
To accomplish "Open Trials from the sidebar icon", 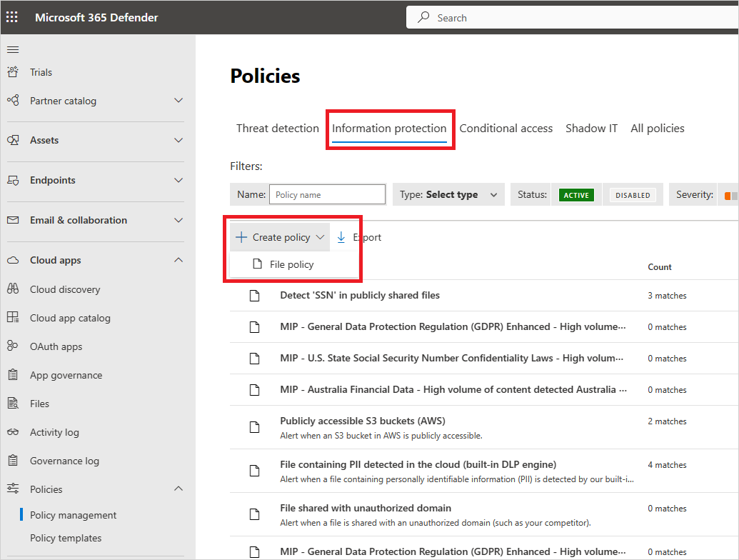I will tap(13, 72).
